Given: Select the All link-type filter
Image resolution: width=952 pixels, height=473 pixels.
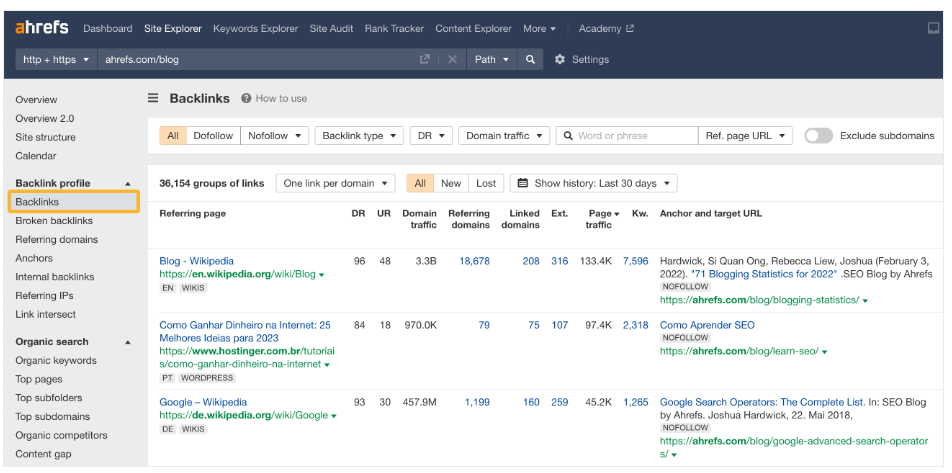Looking at the screenshot, I should point(173,136).
